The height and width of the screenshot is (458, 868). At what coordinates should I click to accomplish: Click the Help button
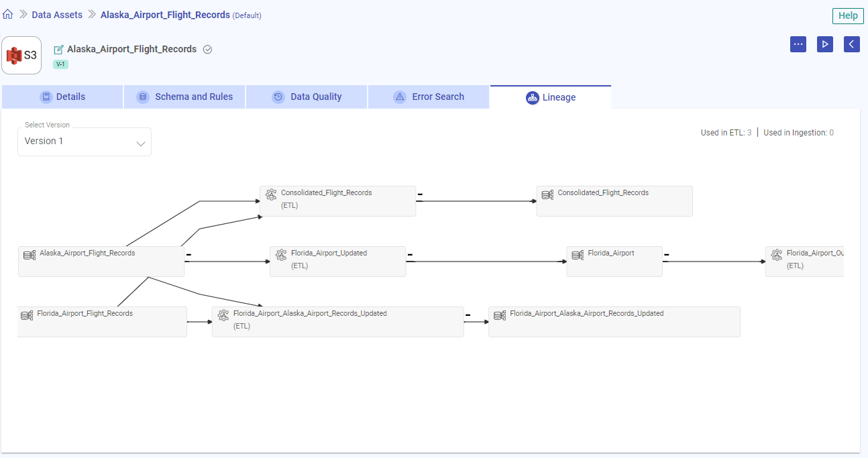click(848, 16)
